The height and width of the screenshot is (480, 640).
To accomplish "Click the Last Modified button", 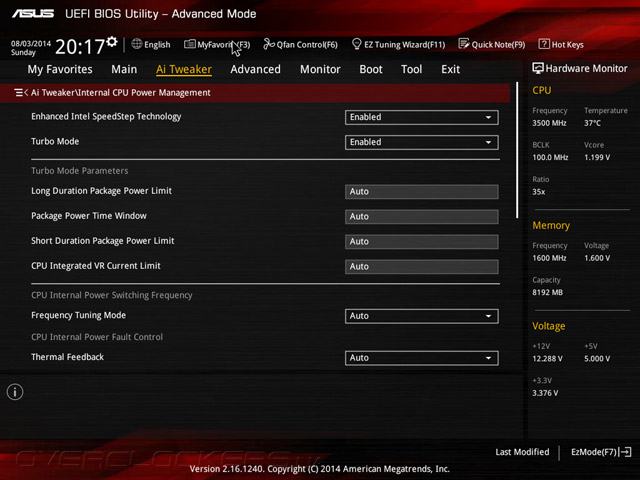I will click(522, 452).
